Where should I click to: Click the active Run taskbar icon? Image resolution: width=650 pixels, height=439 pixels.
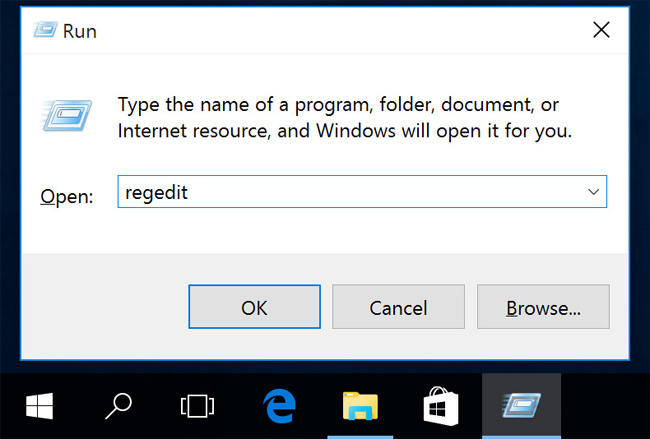pyautogui.click(x=521, y=405)
